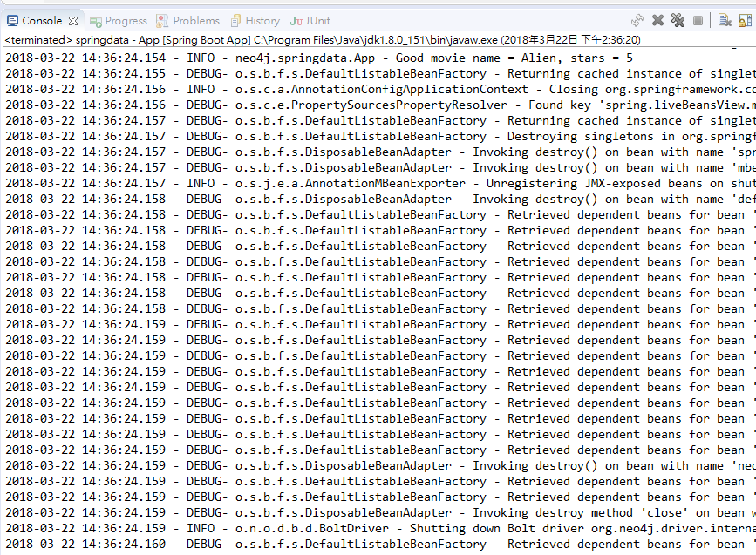Close the Console tab
The width and height of the screenshot is (756, 555).
(x=72, y=19)
